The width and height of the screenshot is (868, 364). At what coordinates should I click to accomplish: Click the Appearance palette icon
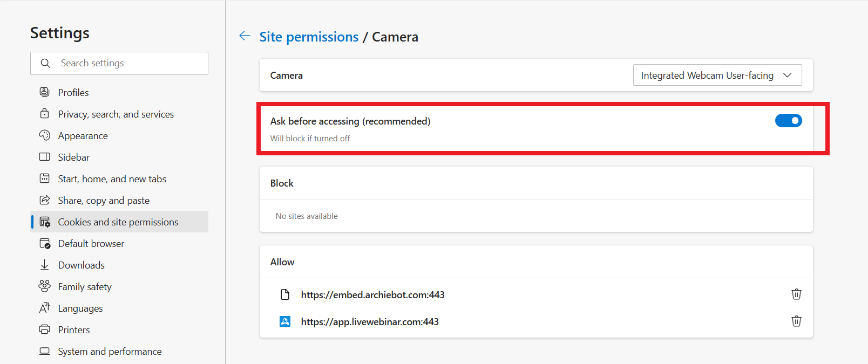point(45,135)
